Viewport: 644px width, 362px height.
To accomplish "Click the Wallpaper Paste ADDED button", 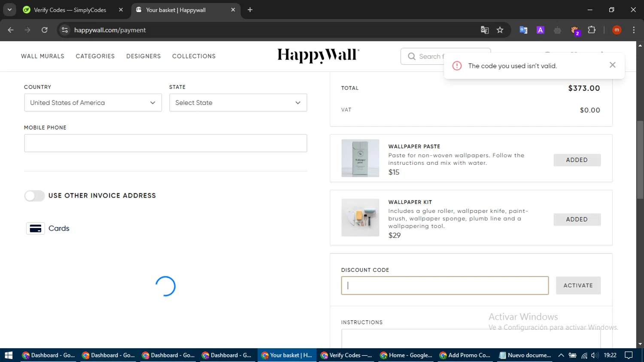I will point(577,160).
